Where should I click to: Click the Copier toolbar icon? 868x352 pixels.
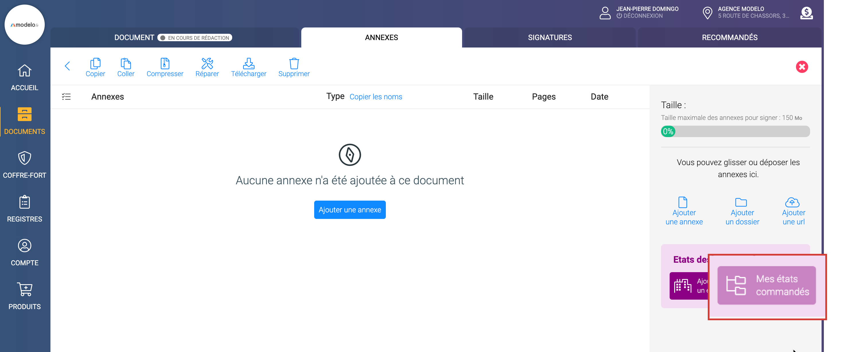(95, 64)
